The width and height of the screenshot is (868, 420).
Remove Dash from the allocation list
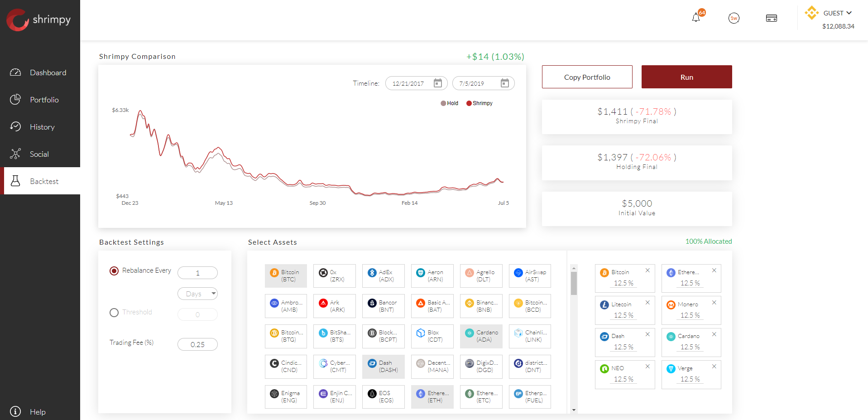point(647,334)
